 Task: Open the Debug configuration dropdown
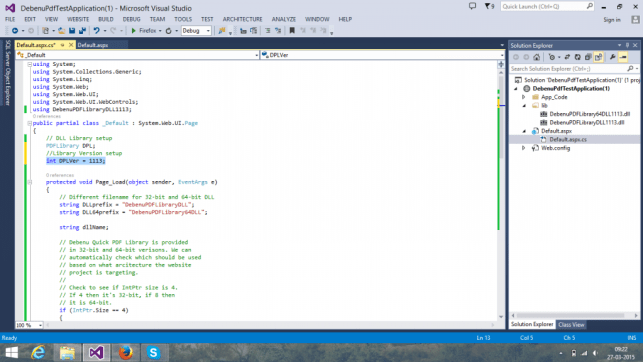(196, 31)
